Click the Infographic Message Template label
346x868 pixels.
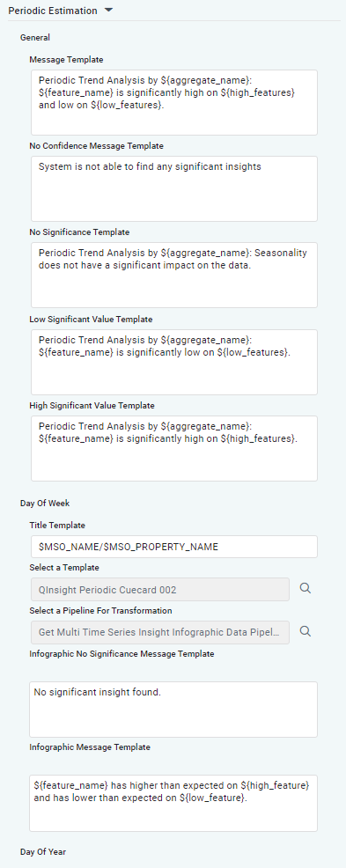point(90,747)
